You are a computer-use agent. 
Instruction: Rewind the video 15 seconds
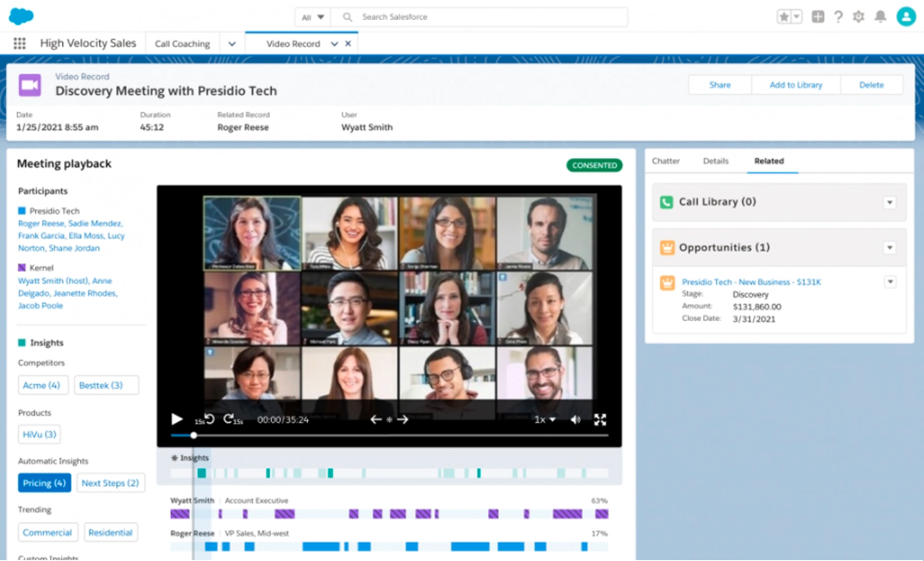(207, 419)
